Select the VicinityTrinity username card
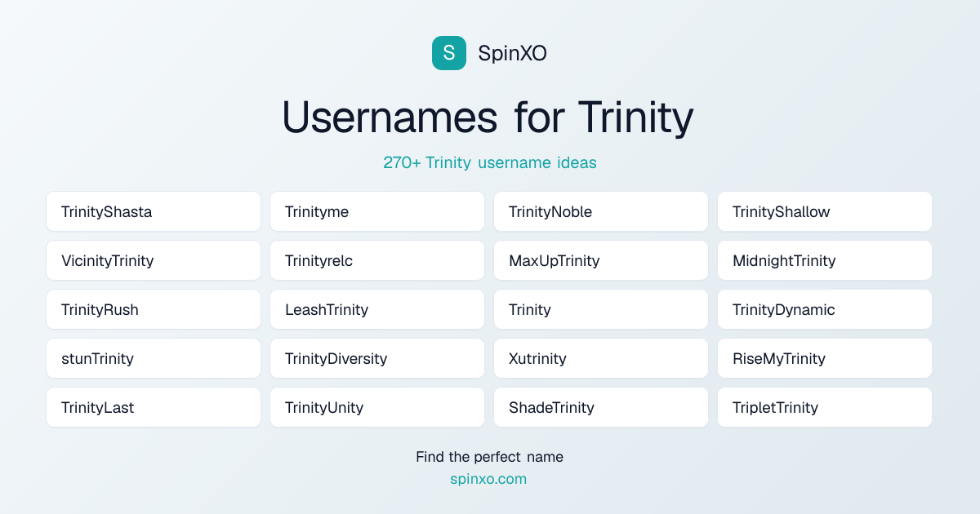This screenshot has height=514, width=980. [154, 260]
